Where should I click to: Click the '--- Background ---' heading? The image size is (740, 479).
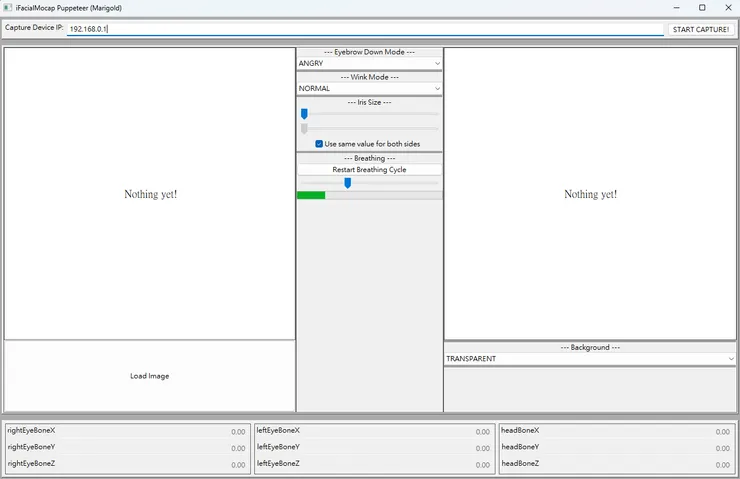coord(590,347)
